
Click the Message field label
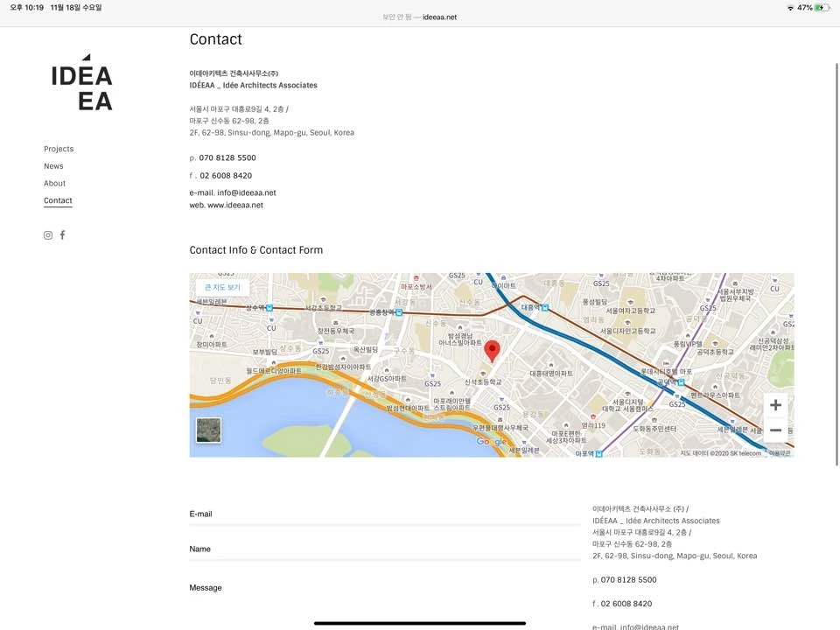[205, 588]
